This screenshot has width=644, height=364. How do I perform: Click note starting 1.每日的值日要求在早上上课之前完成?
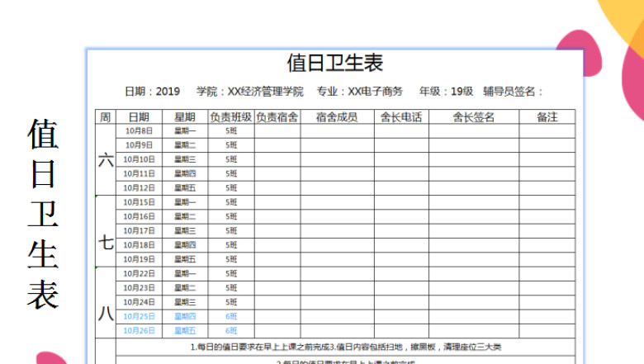point(345,347)
